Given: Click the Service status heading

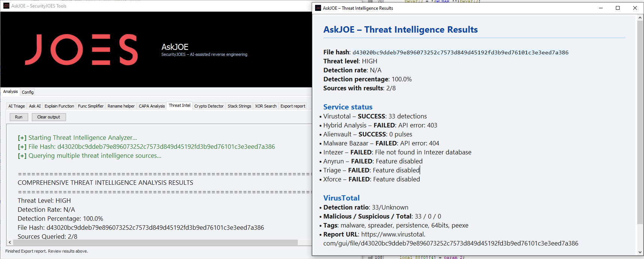Looking at the screenshot, I should [x=348, y=107].
